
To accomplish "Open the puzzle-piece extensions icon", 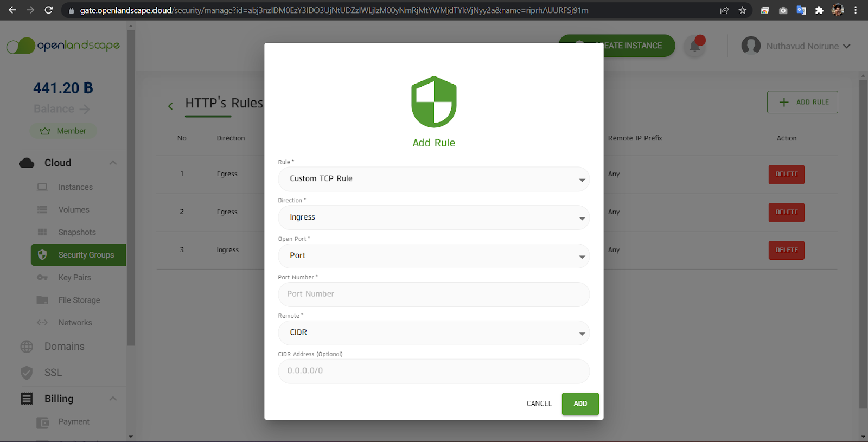I will click(x=819, y=10).
